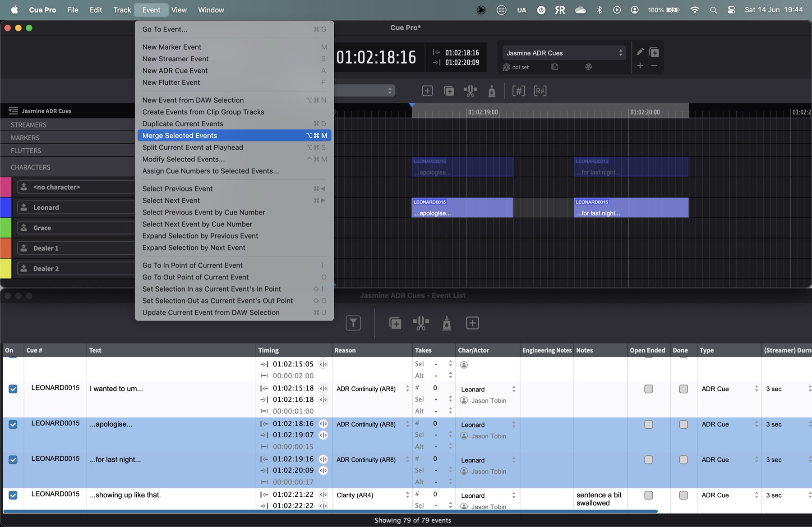Viewport: 812px width, 527px height.
Task: Click the split scissors icon in the main toolbar
Action: point(470,91)
